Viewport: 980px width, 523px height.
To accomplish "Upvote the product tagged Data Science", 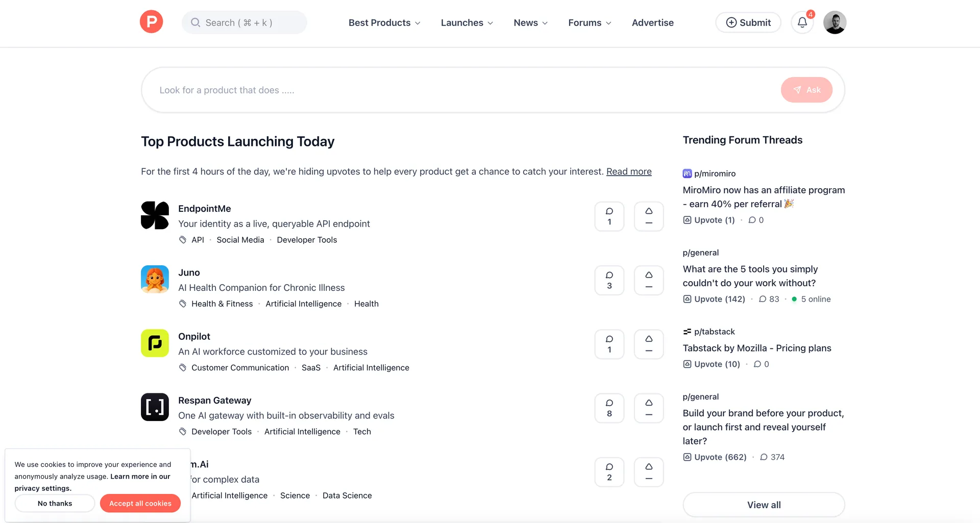I will coord(649,472).
